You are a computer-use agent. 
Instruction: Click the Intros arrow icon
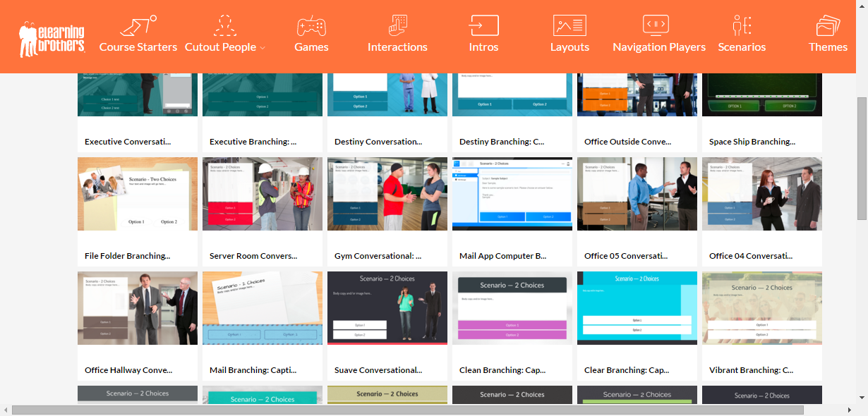(x=483, y=26)
